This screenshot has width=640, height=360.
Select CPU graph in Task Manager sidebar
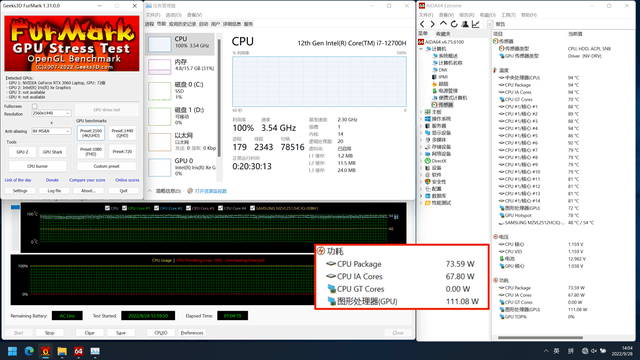coord(180,44)
